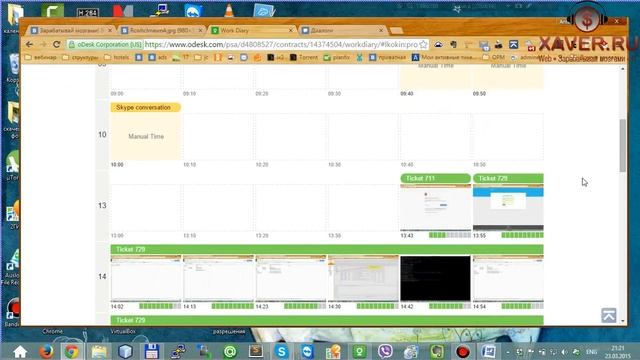Close the Диалоги tab
The height and width of the screenshot is (360, 640).
tap(381, 31)
